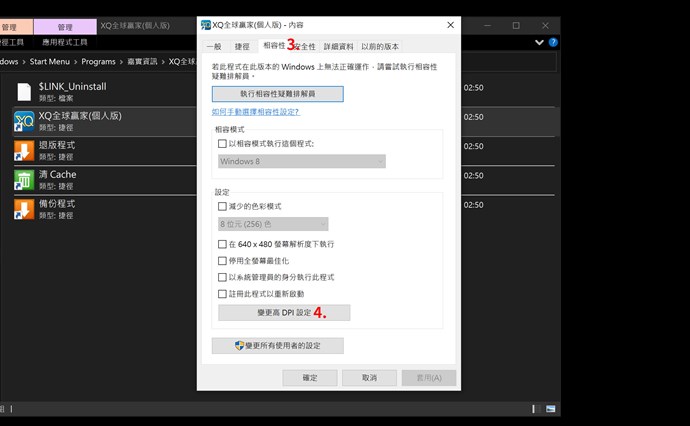Click the 取消 button
The width and height of the screenshot is (690, 426).
[370, 378]
